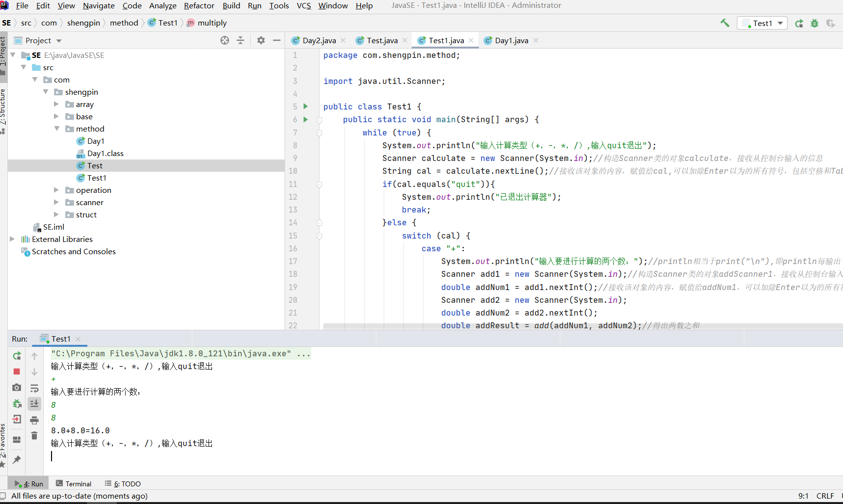
Task: Run with coverage icon in toolbar
Action: tap(830, 23)
